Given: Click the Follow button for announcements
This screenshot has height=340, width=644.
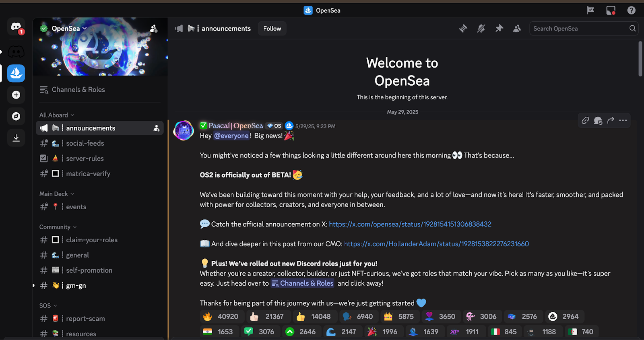Looking at the screenshot, I should 272,29.
